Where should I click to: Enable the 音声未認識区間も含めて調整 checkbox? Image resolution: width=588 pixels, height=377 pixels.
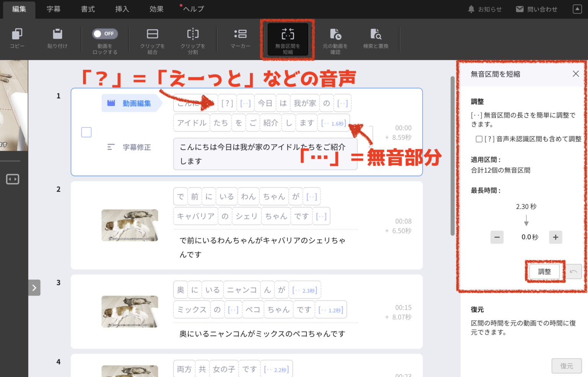[479, 139]
